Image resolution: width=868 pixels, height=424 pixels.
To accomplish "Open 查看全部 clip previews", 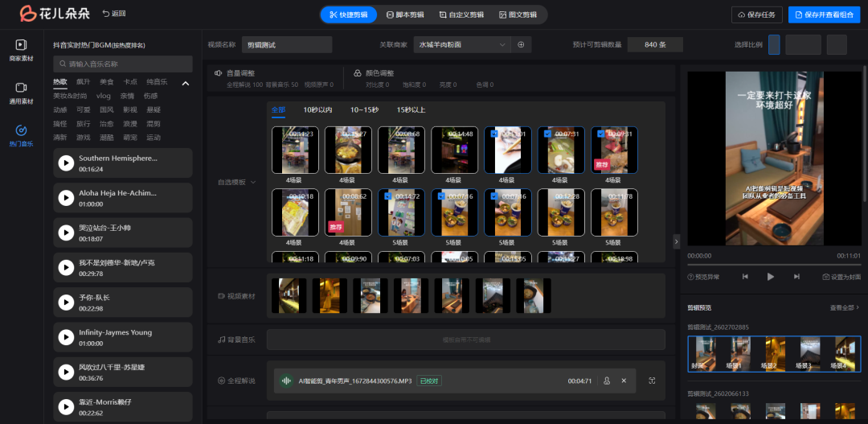I will point(844,307).
